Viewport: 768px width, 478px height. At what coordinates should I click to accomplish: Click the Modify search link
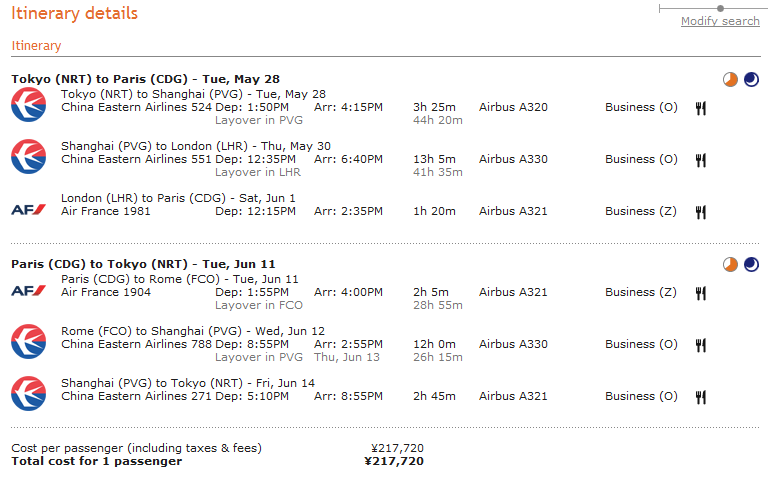pyautogui.click(x=720, y=22)
